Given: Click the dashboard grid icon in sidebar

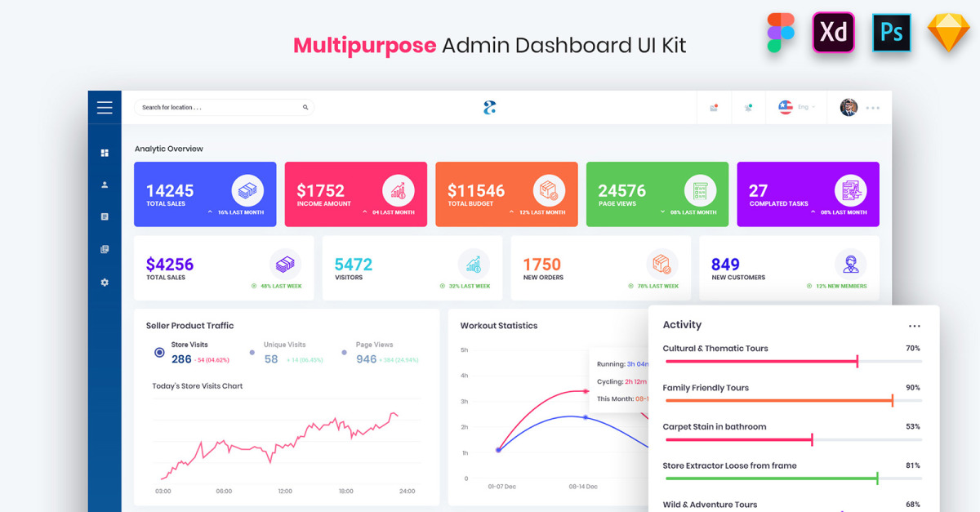Looking at the screenshot, I should point(105,153).
